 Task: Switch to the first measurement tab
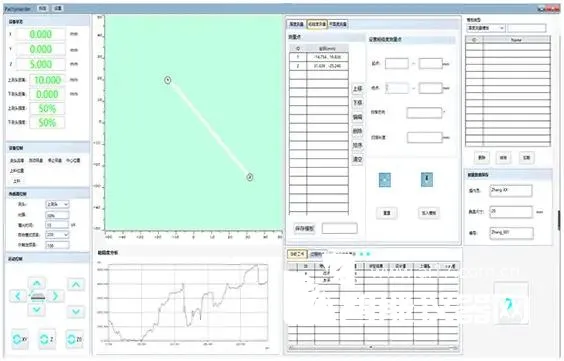296,24
